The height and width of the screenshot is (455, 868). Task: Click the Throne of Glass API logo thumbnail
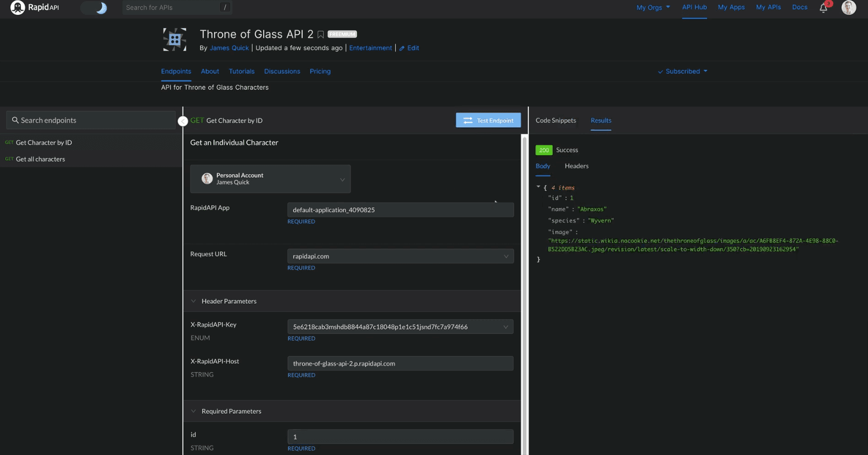tap(174, 40)
